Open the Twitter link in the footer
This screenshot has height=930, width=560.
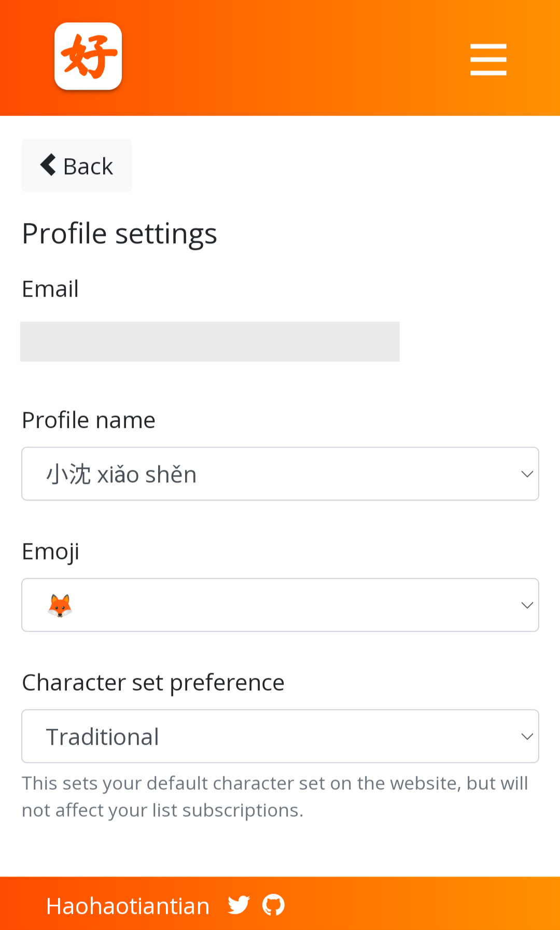[x=239, y=905]
